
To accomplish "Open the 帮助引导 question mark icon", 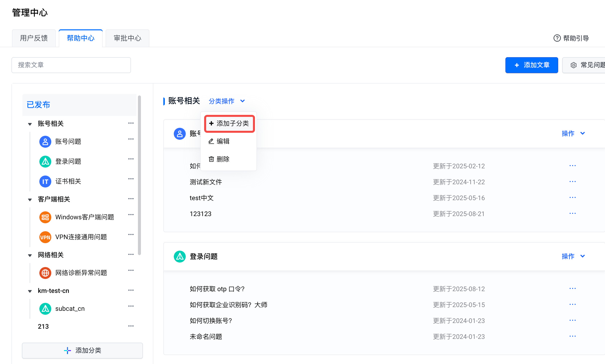I will point(557,38).
